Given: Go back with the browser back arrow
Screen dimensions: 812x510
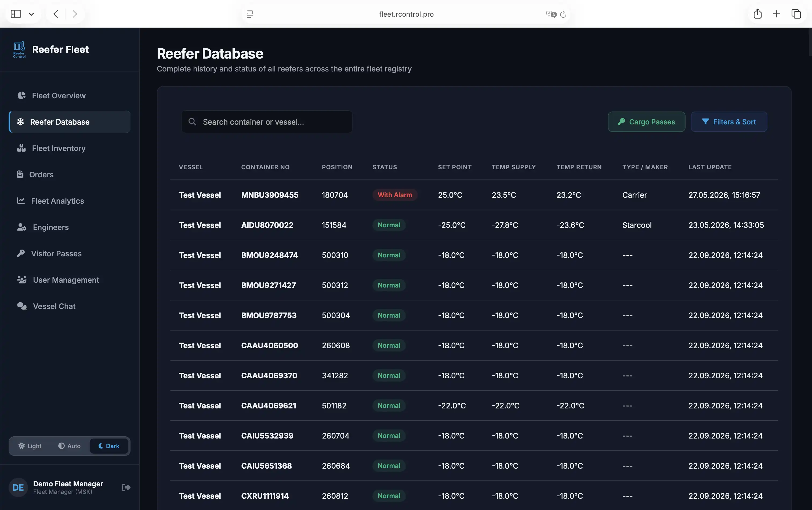Looking at the screenshot, I should tap(56, 14).
